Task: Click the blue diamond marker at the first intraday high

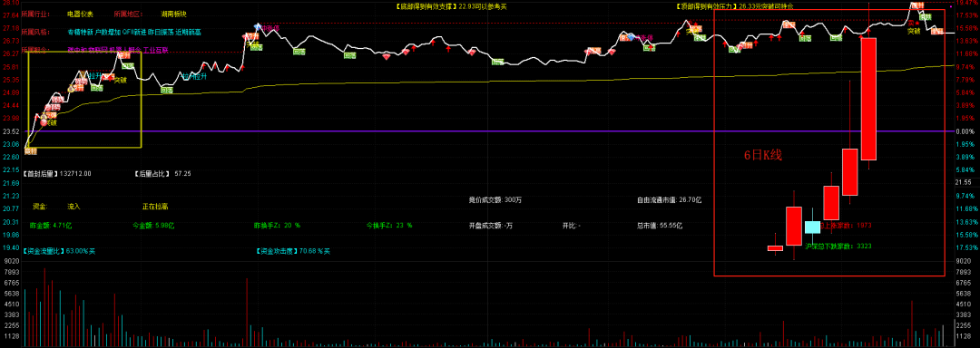Action: 257,27
